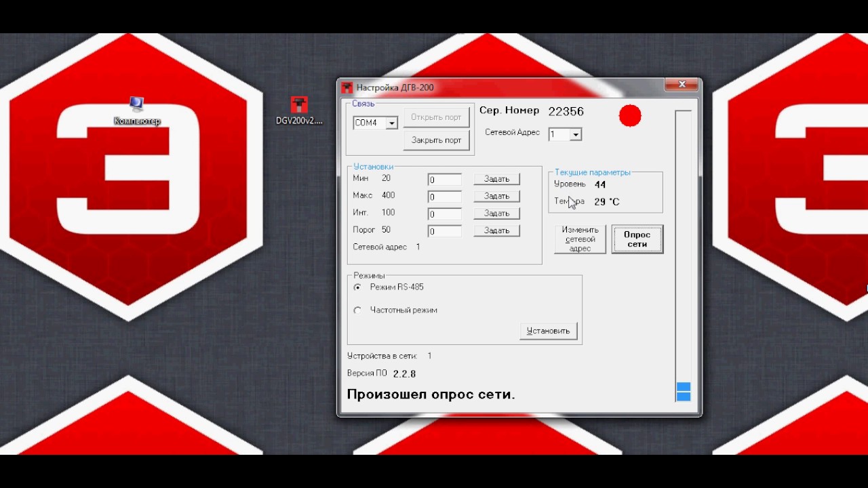Click the Опрос сети button
This screenshot has width=868, height=488.
click(637, 239)
